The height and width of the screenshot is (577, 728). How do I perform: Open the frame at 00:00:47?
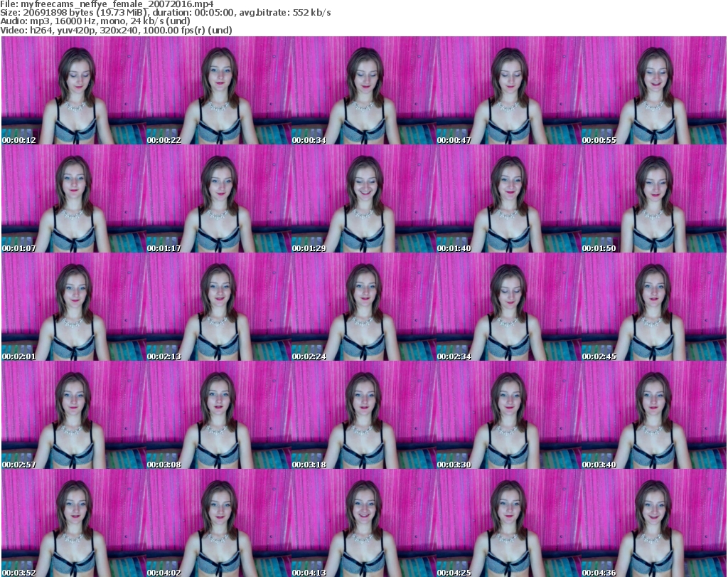(x=508, y=90)
